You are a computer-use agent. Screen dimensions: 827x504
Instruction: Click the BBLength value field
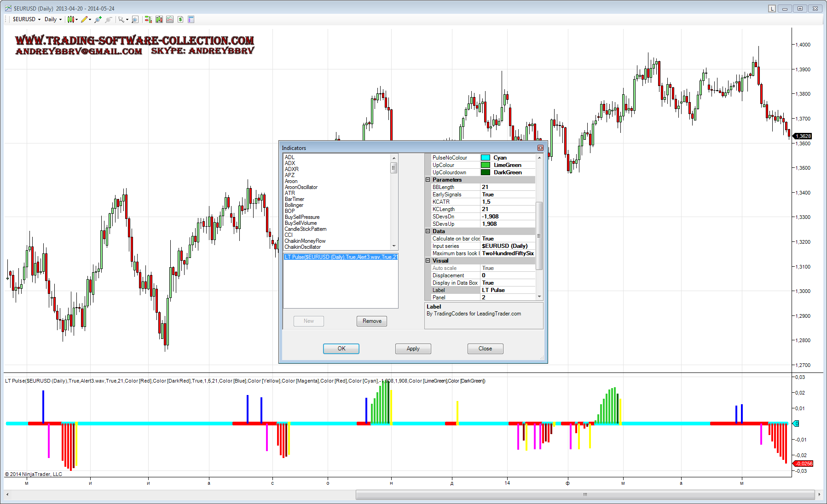click(508, 187)
